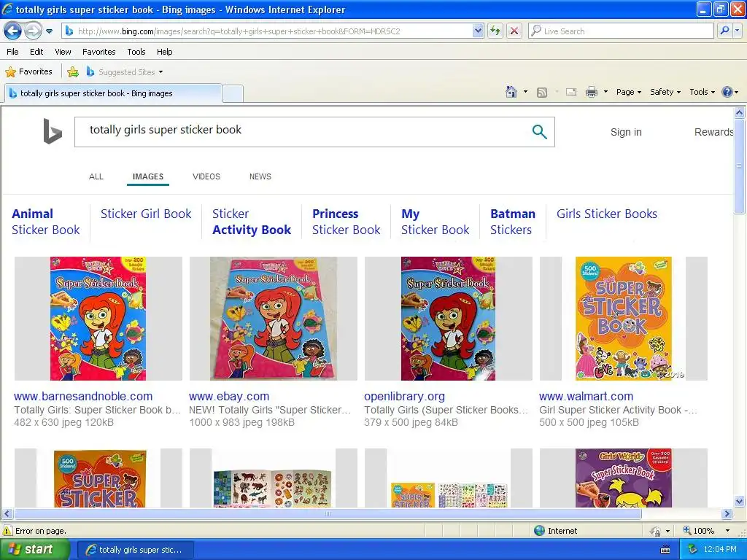Open the File menu
Screen dimensions: 747x560
12,52
